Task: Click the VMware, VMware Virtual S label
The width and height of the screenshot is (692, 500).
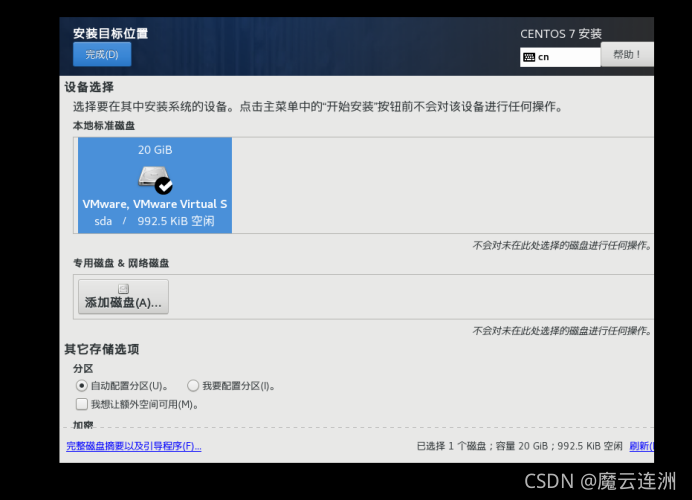Action: pos(155,204)
